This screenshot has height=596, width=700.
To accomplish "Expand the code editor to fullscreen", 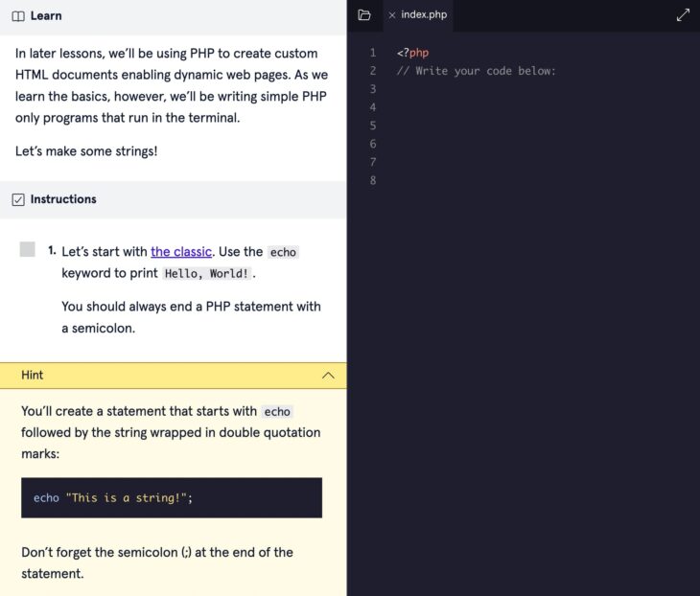I will (x=683, y=15).
